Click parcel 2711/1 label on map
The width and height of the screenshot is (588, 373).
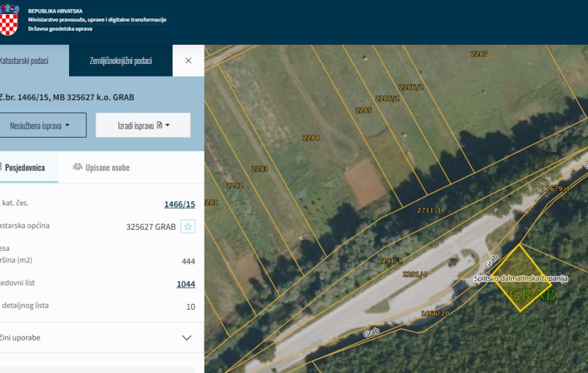coord(429,210)
